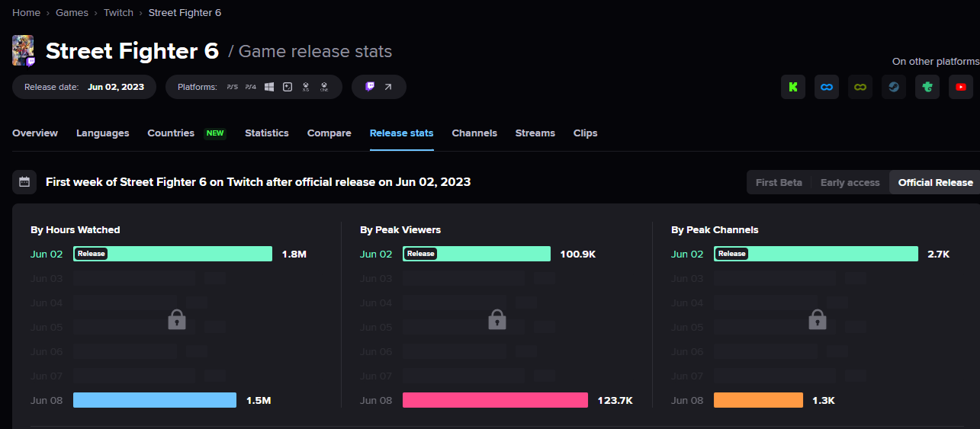Image resolution: width=980 pixels, height=429 pixels.
Task: Click Jun 02 Peak Viewers green bar
Action: (477, 254)
